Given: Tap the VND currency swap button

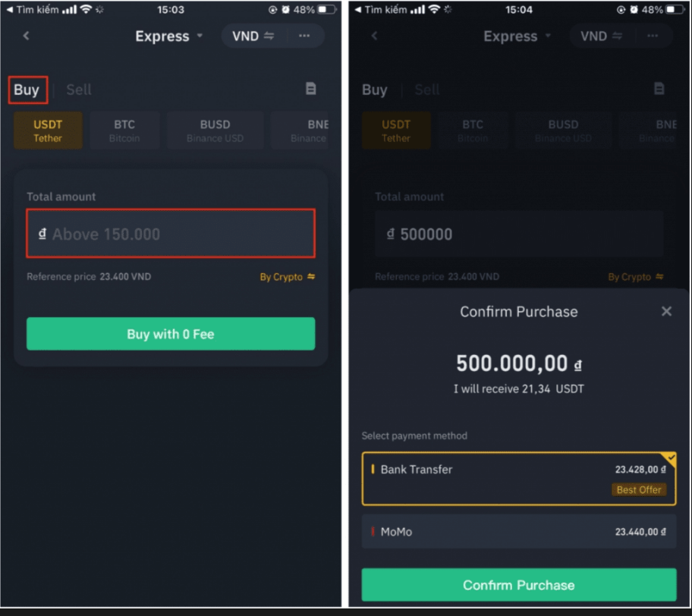Looking at the screenshot, I should click(253, 36).
